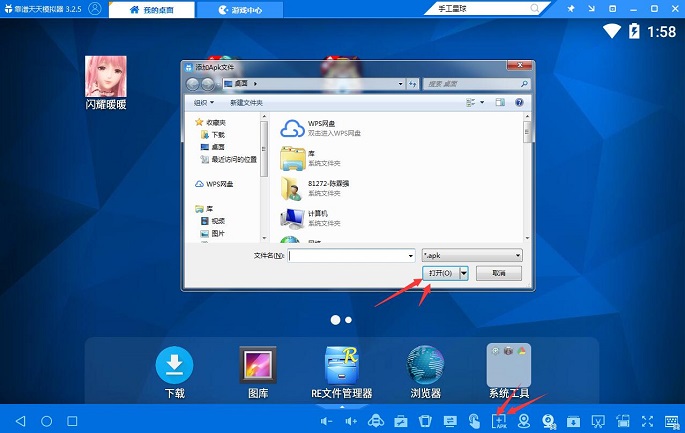Click the pin icon in emulator title bar
This screenshot has width=685, height=433.
[x=571, y=9]
